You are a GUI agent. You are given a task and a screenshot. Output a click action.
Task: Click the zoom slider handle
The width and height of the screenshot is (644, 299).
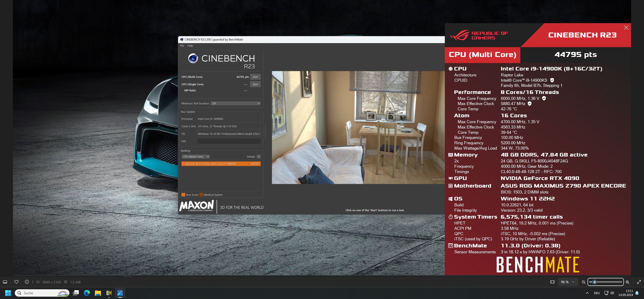point(595,282)
